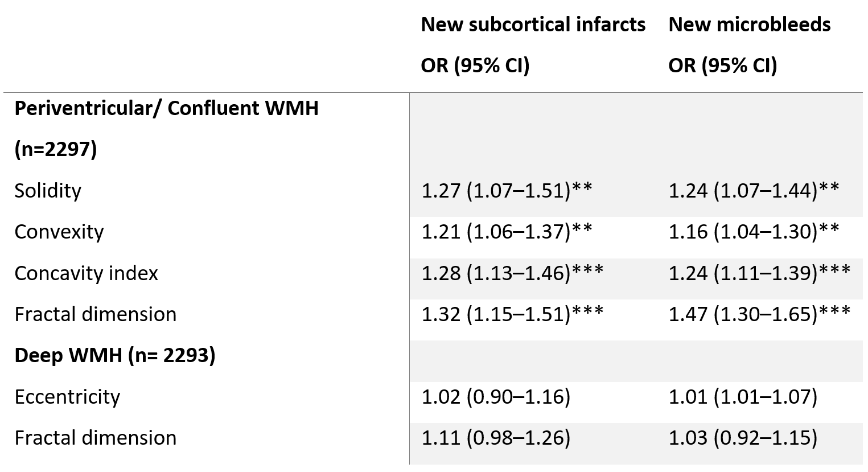
Task: Select "OR (95% CI)" under New microbleeds
Action: pos(722,65)
